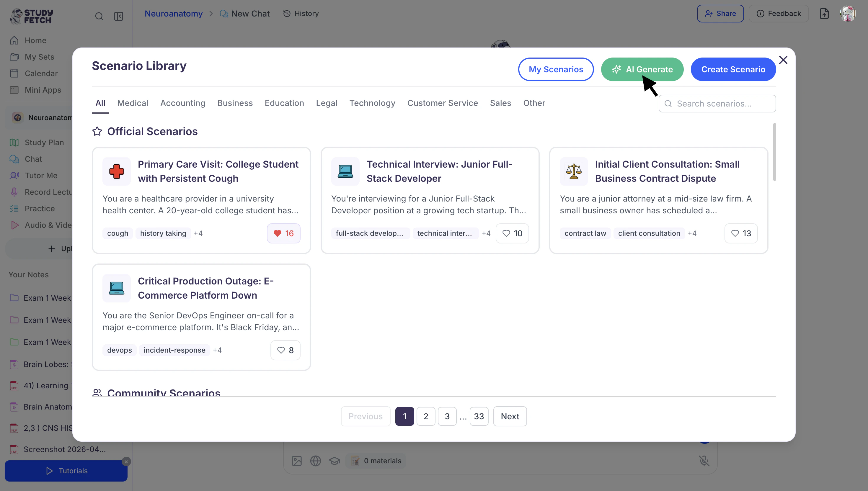Switch to the Medical category tab
Image resolution: width=868 pixels, height=491 pixels.
(133, 103)
